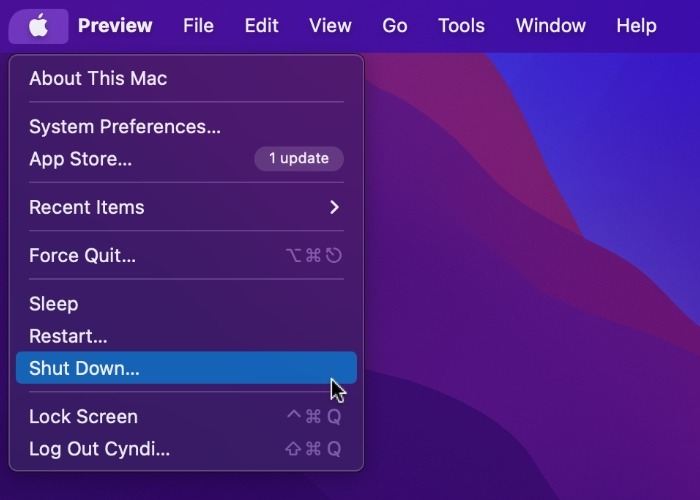700x500 pixels.
Task: Choose Log Out Cyndi
Action: pyautogui.click(x=99, y=449)
